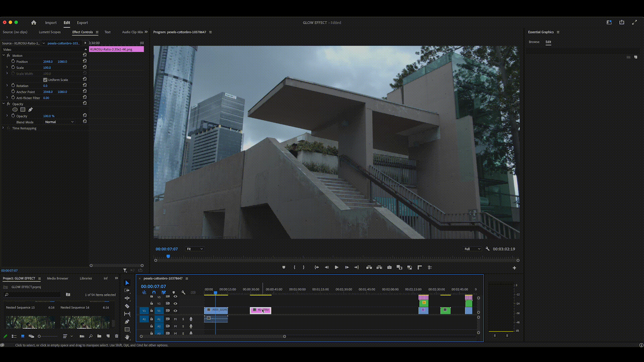644x362 pixels.
Task: Collapse the Motion effect group
Action: coord(4,55)
